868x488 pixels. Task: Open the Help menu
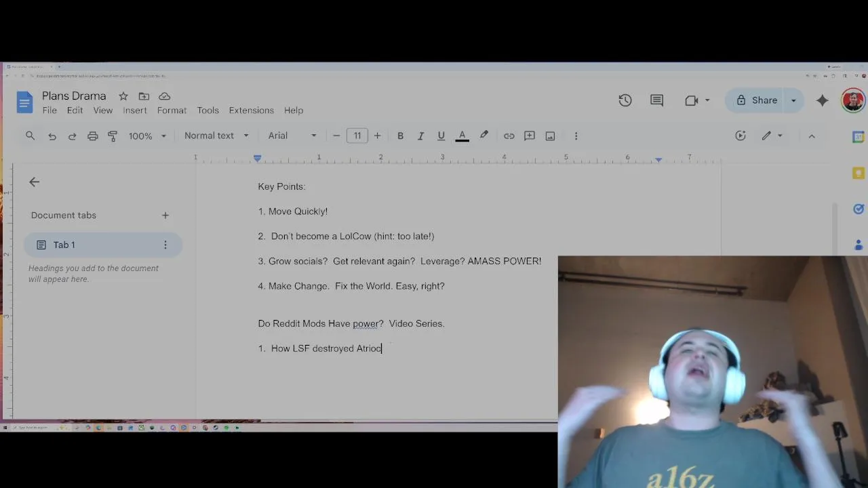(294, 110)
